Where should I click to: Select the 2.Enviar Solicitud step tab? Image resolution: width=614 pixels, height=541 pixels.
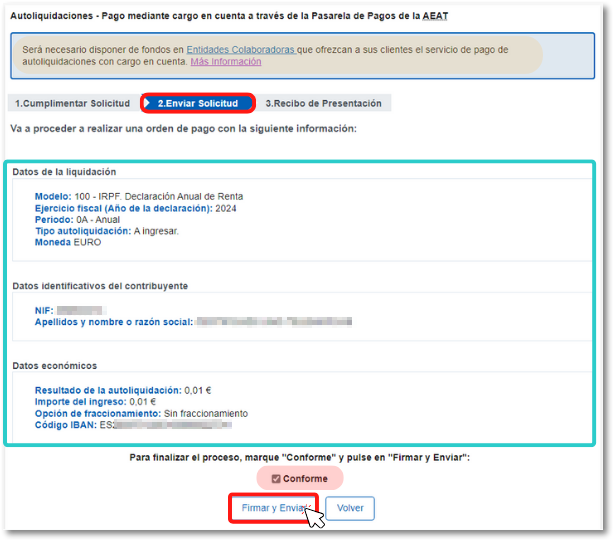pyautogui.click(x=197, y=104)
